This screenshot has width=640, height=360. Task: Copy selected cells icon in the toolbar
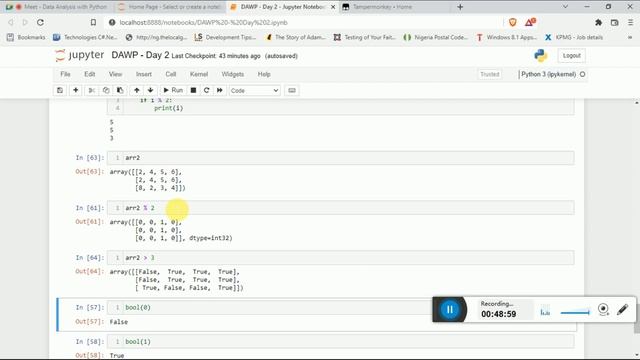pos(106,90)
